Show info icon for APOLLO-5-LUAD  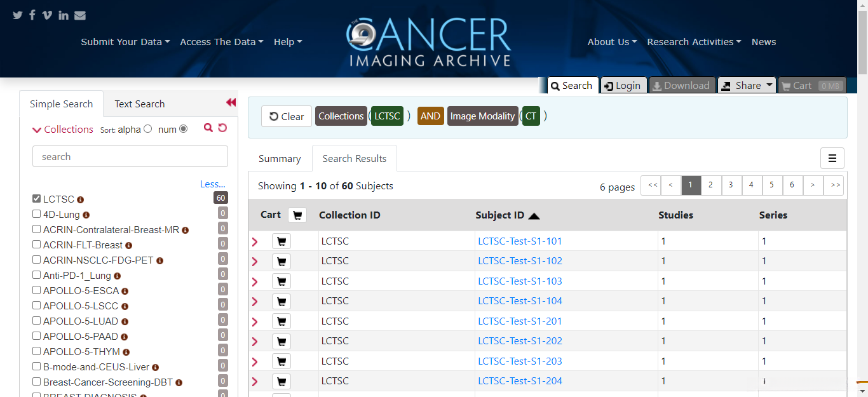[x=125, y=321]
